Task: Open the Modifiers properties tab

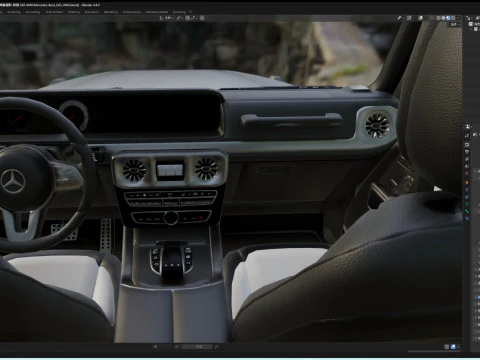Action: pos(467,190)
